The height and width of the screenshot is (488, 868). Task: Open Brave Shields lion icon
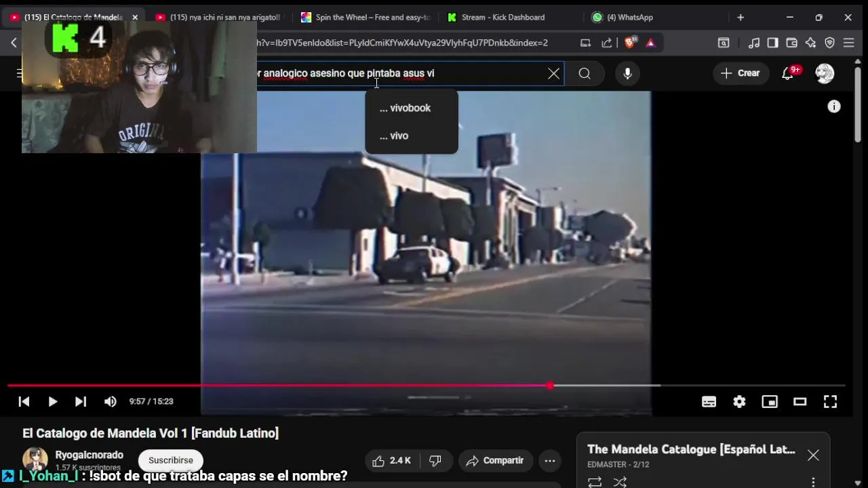[x=630, y=43]
